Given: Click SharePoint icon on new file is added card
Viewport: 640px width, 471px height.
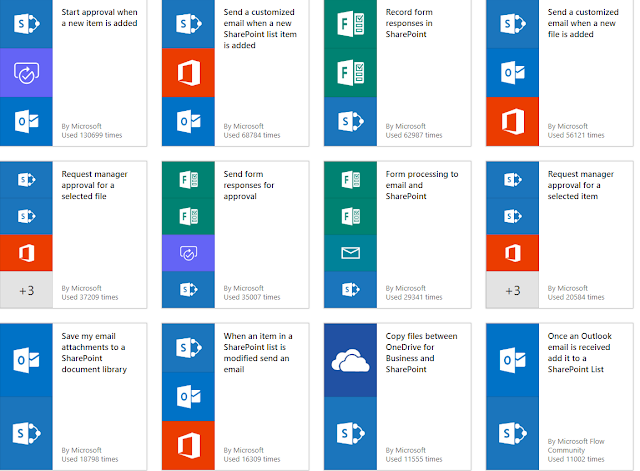Looking at the screenshot, I should 512,24.
